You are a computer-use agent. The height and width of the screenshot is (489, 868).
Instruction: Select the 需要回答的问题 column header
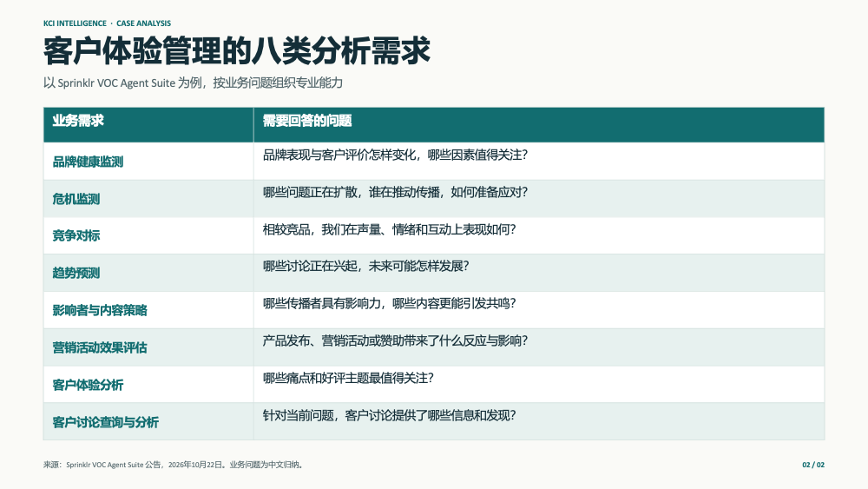coord(307,121)
